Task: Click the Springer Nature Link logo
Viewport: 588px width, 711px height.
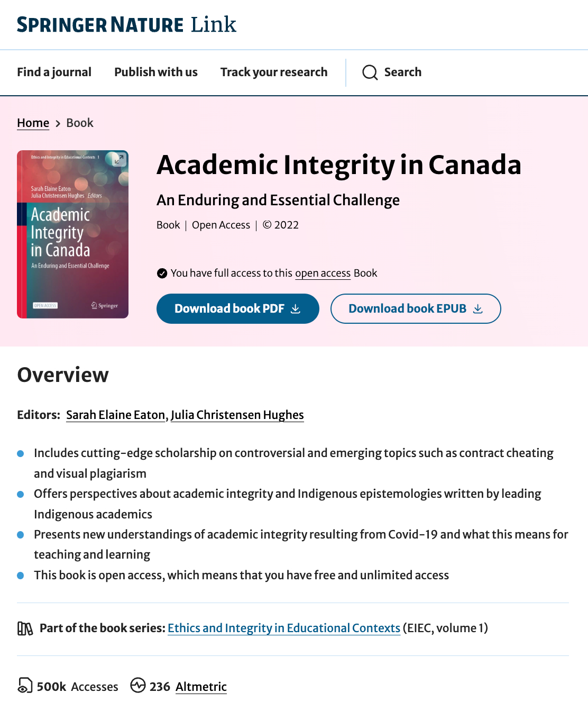Action: tap(126, 25)
